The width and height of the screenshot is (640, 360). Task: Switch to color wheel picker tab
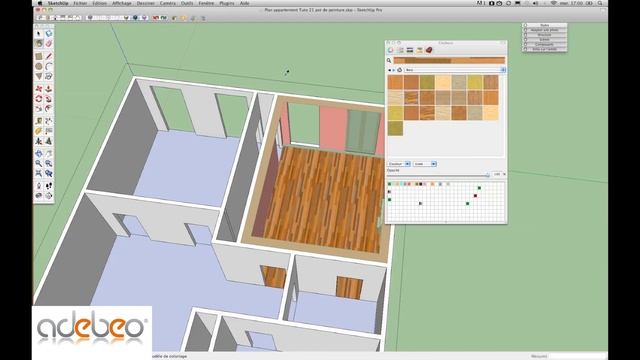click(391, 50)
